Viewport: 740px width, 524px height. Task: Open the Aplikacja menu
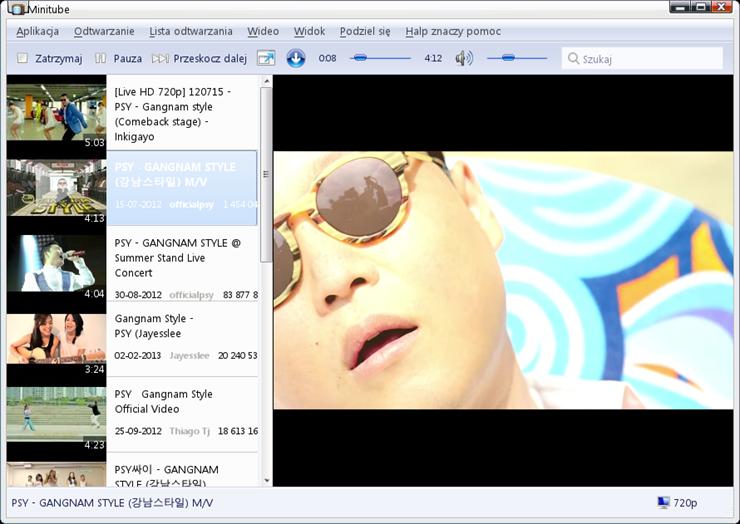38,32
